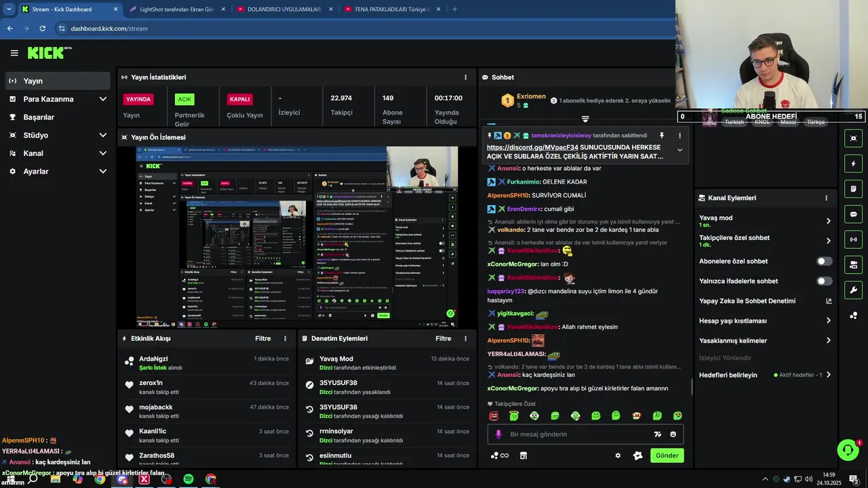Open a new browser tab

pyautogui.click(x=454, y=9)
